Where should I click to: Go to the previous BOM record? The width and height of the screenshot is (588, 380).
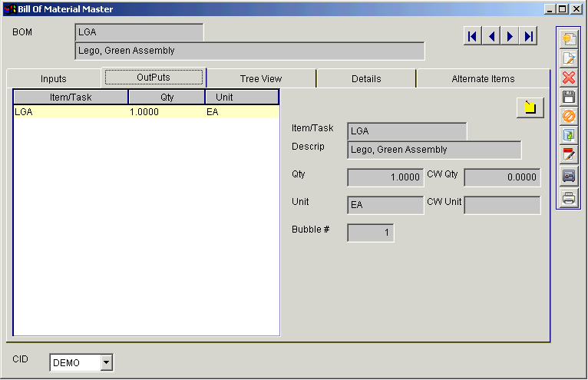point(491,36)
